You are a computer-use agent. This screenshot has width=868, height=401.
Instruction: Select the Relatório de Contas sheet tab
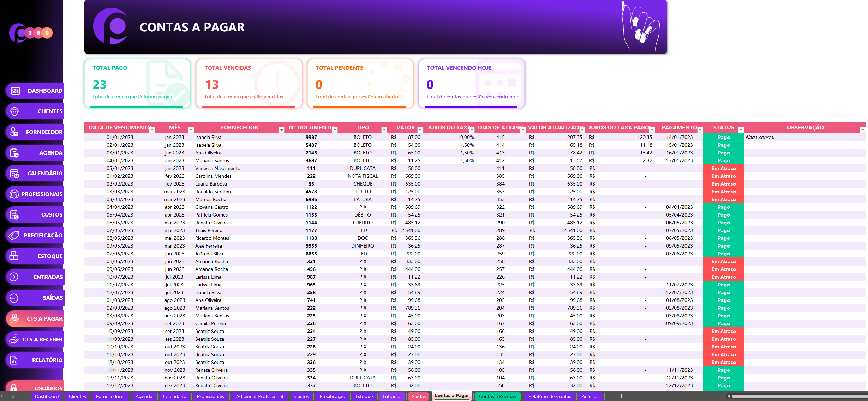click(549, 396)
